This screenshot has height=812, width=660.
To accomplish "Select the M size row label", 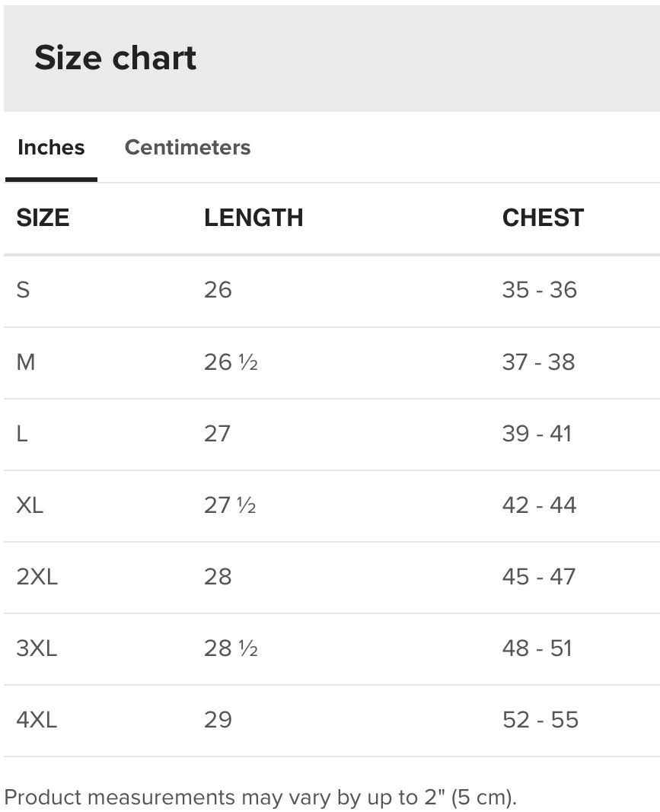I will [x=26, y=362].
